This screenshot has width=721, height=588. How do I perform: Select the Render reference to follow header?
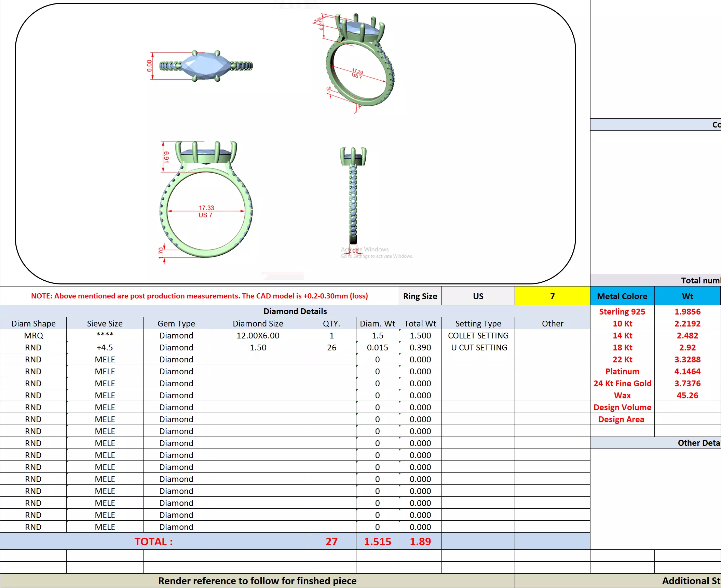point(257,580)
